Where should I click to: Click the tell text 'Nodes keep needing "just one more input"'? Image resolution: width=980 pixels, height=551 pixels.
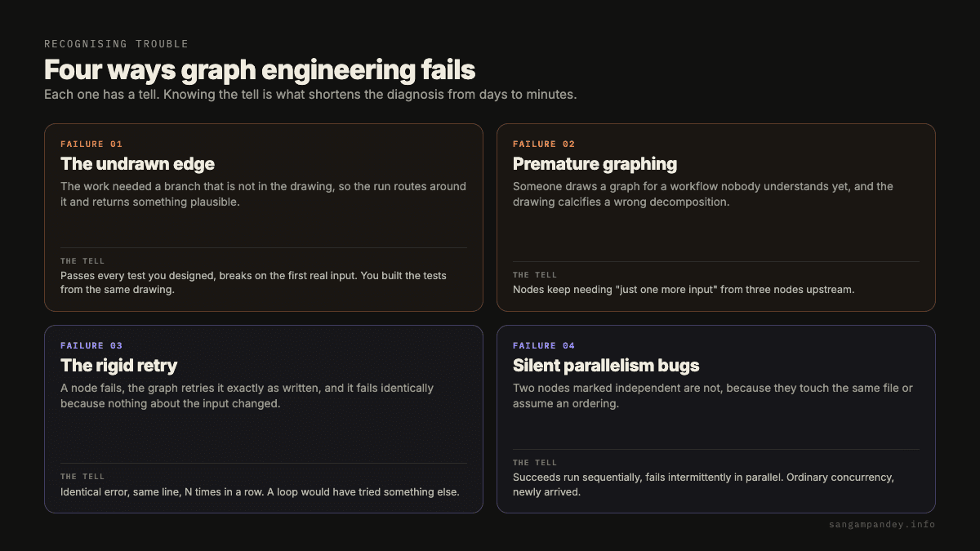tap(684, 290)
